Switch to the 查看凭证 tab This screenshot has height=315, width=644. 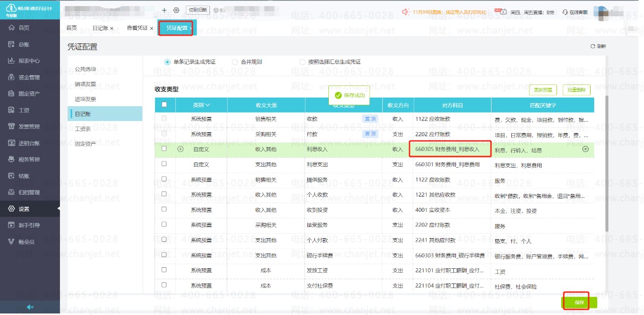pyautogui.click(x=137, y=28)
